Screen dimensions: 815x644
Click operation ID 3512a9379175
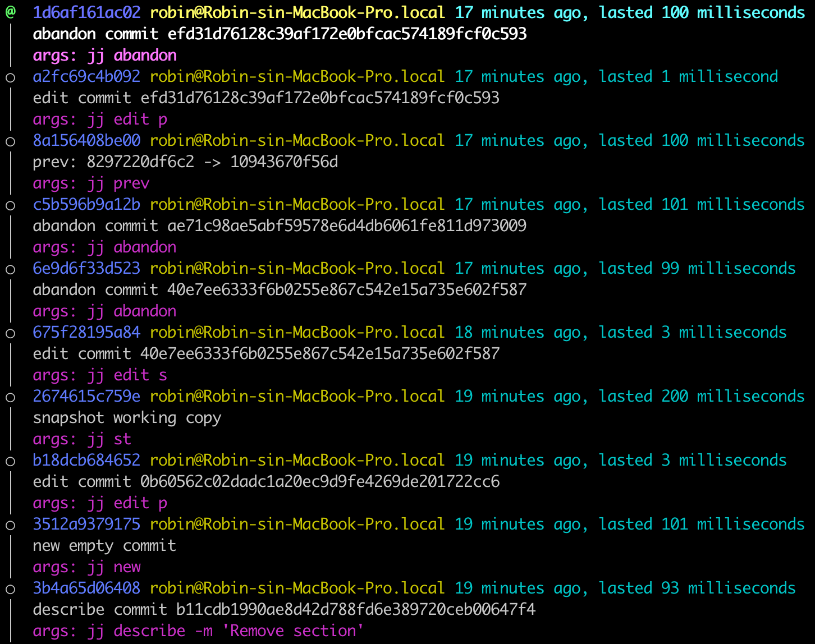(x=86, y=524)
